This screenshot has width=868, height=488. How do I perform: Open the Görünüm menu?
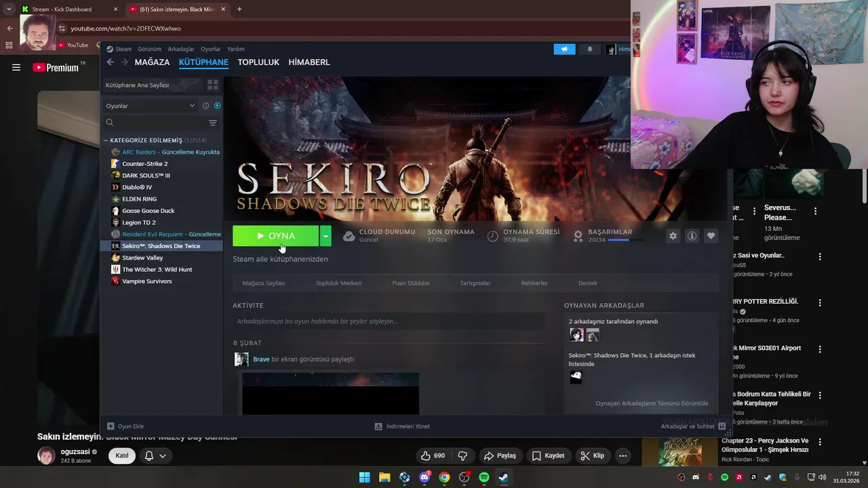[x=149, y=49]
